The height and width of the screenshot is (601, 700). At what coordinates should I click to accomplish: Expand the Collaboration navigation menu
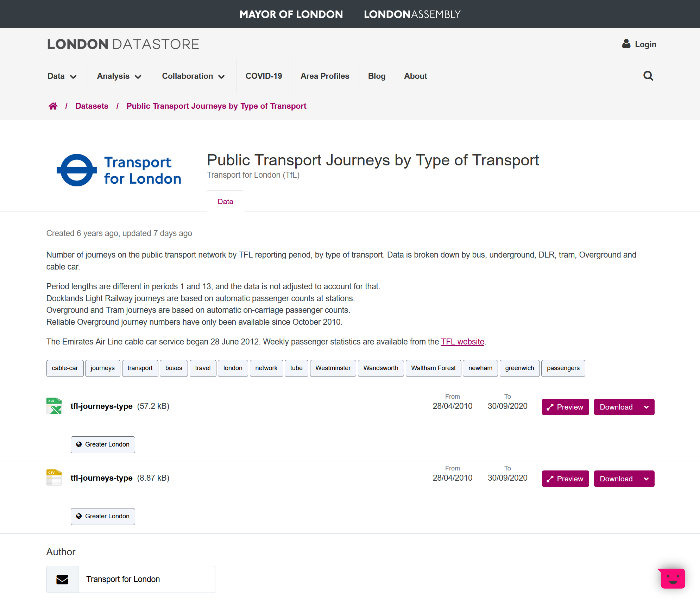pyautogui.click(x=193, y=76)
